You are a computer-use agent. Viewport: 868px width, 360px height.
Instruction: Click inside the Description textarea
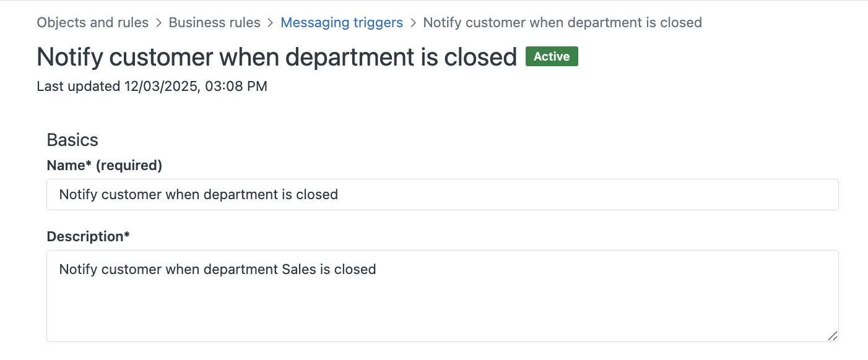click(x=443, y=296)
